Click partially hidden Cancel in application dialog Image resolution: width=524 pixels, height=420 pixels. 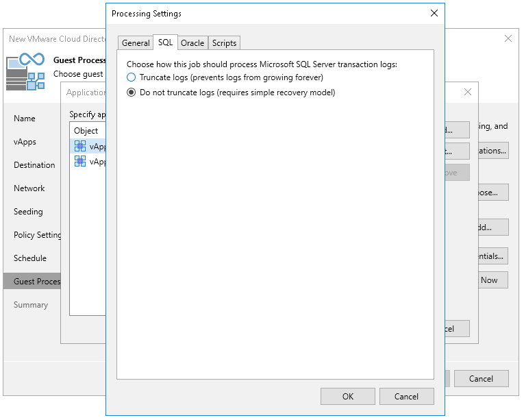point(457,329)
